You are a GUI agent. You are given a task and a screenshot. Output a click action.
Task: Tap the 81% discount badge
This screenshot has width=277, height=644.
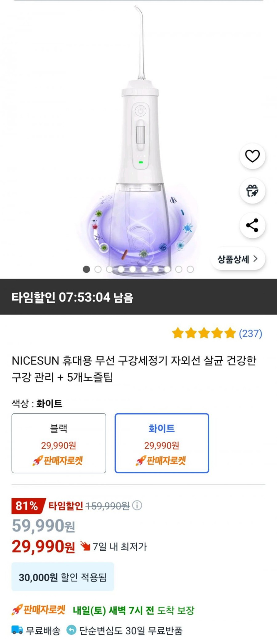(x=27, y=506)
